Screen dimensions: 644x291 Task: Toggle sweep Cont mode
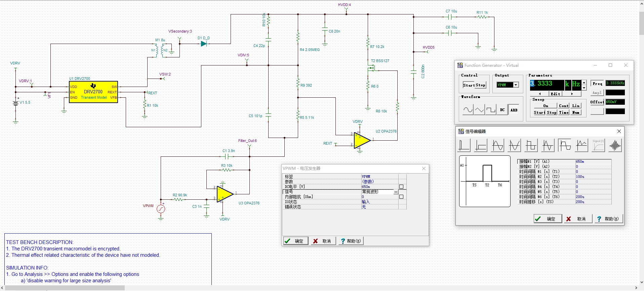click(564, 106)
